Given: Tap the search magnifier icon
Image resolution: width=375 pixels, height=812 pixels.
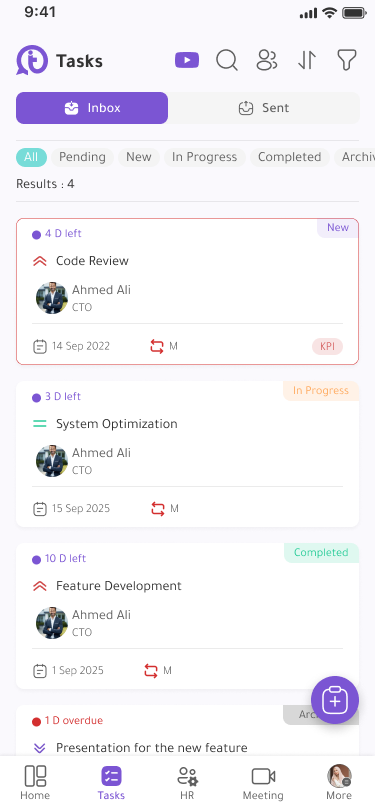Looking at the screenshot, I should [x=227, y=60].
